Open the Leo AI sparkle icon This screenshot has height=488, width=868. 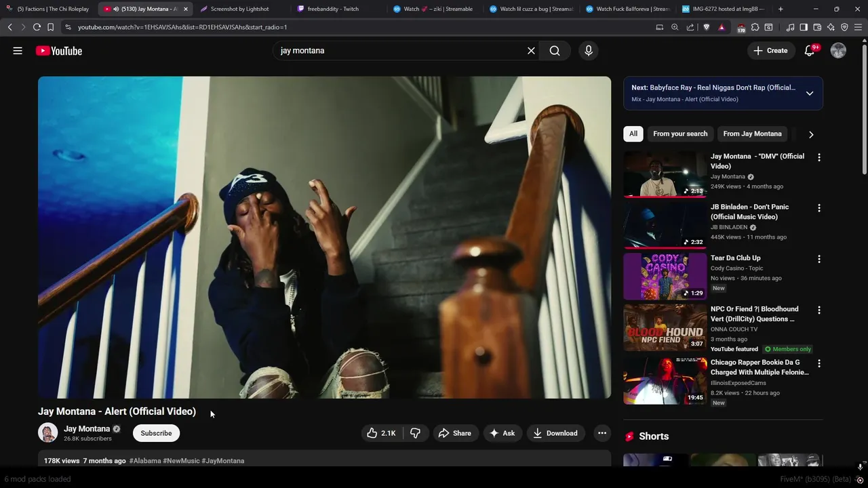tap(831, 27)
